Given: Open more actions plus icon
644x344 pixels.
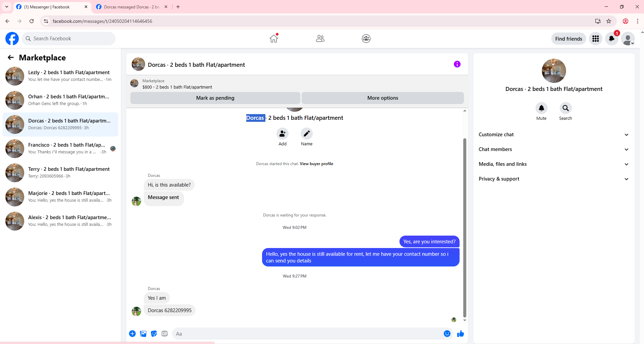Looking at the screenshot, I should [x=132, y=334].
